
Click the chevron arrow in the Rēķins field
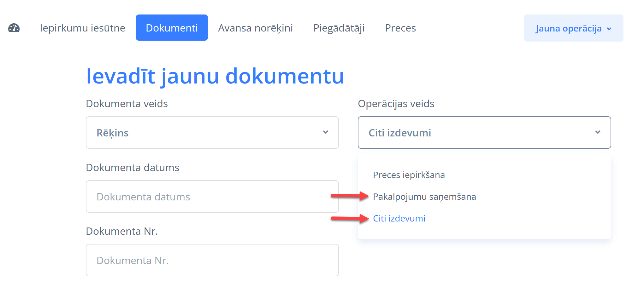(x=326, y=132)
